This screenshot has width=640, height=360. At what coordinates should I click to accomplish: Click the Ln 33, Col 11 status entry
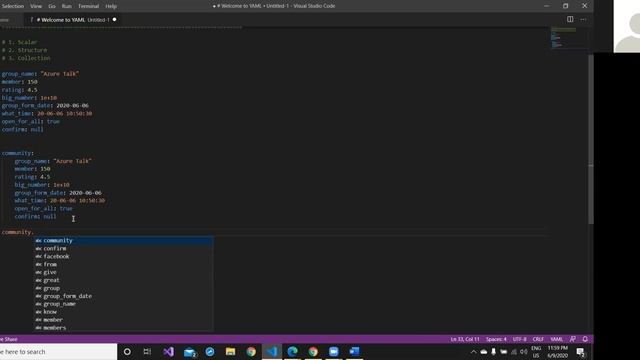pos(465,339)
